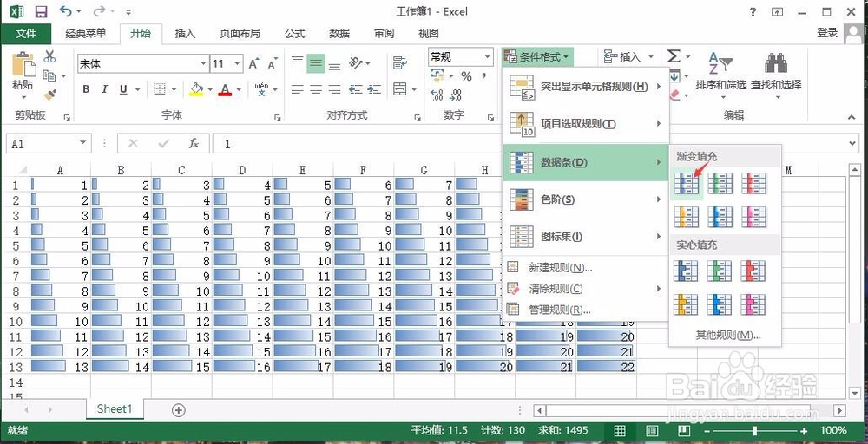This screenshot has width=868, height=444.
Task: Open 查找和选择 find and select
Action: coord(776,76)
